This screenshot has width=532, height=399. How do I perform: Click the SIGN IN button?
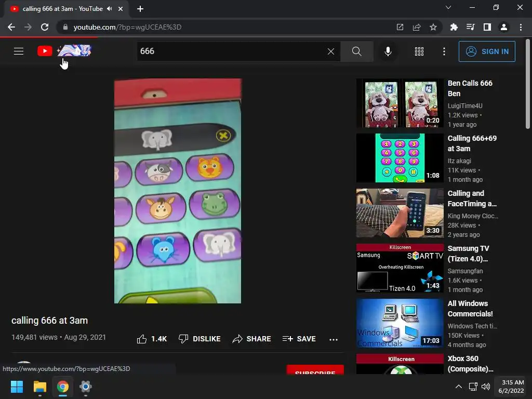tap(487, 51)
